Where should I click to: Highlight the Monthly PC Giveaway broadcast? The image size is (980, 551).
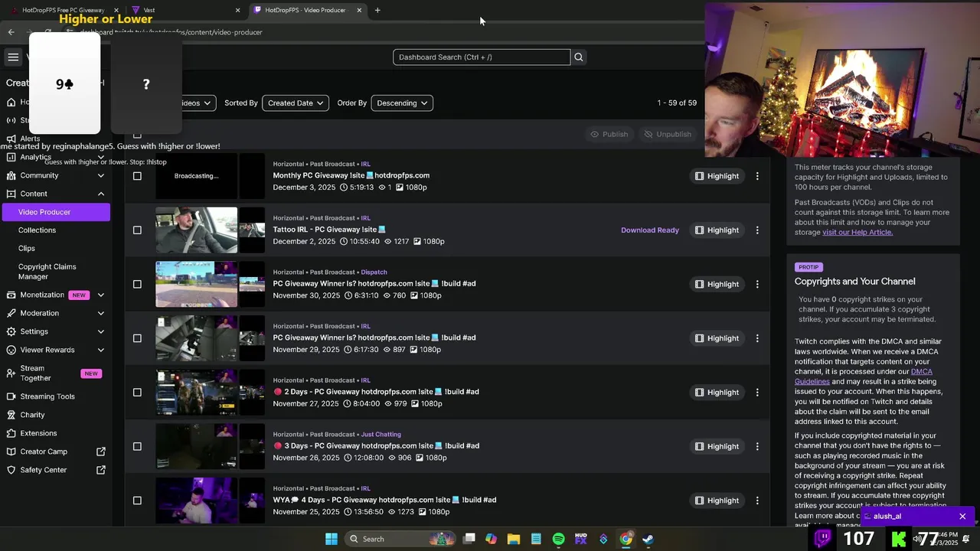717,176
